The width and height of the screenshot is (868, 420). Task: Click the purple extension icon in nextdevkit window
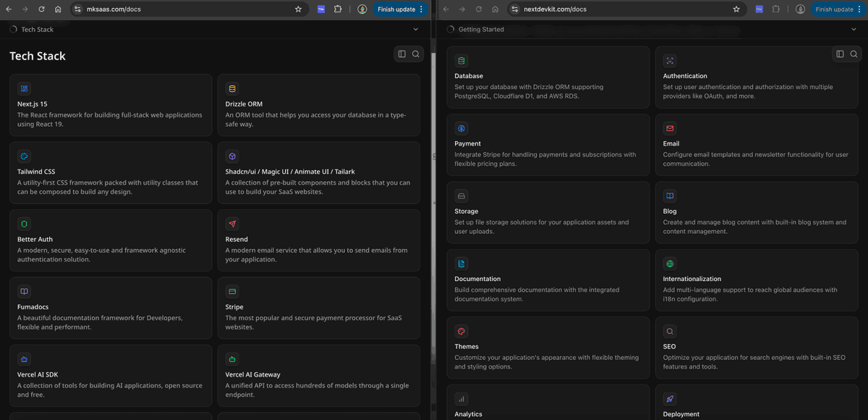click(759, 9)
